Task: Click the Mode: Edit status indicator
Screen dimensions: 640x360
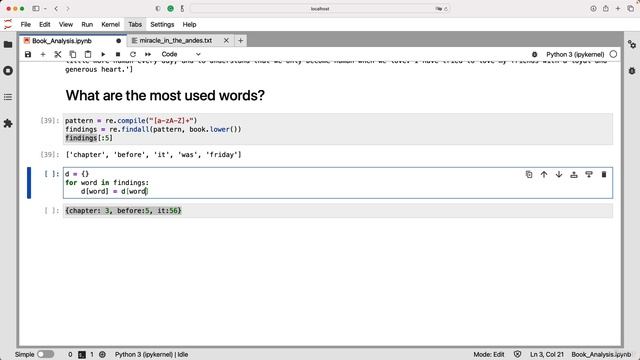Action: click(489, 354)
